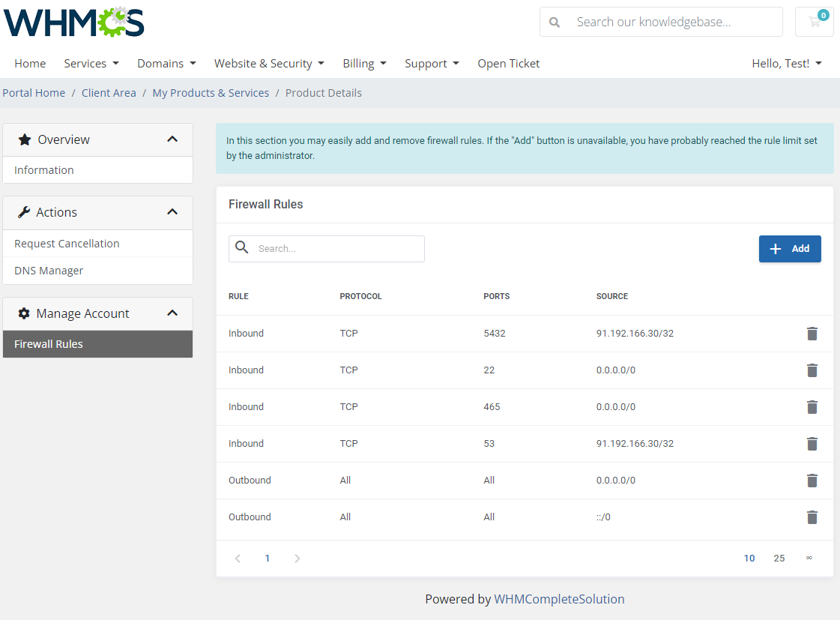Open the Website & Security dropdown
The width and height of the screenshot is (840, 620).
pyautogui.click(x=270, y=63)
